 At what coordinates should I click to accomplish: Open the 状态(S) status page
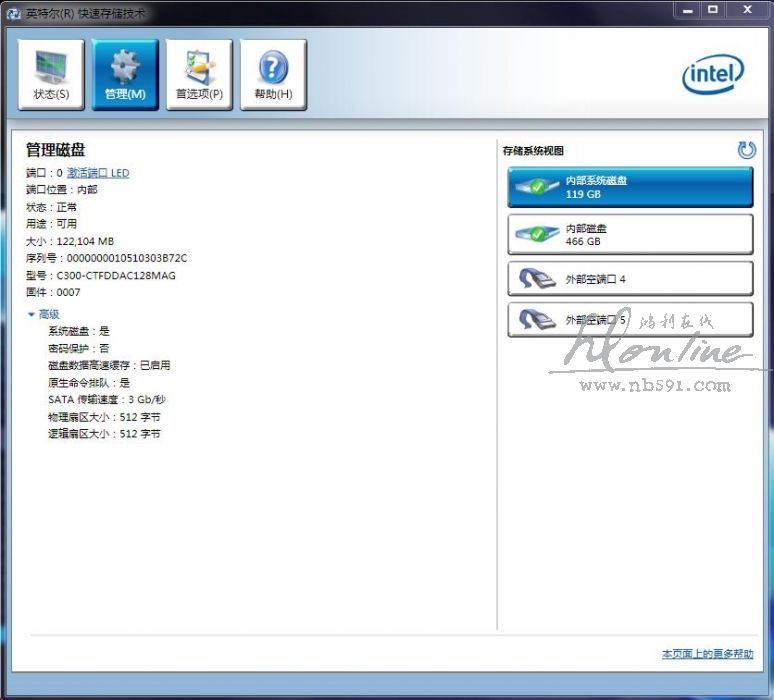point(51,75)
